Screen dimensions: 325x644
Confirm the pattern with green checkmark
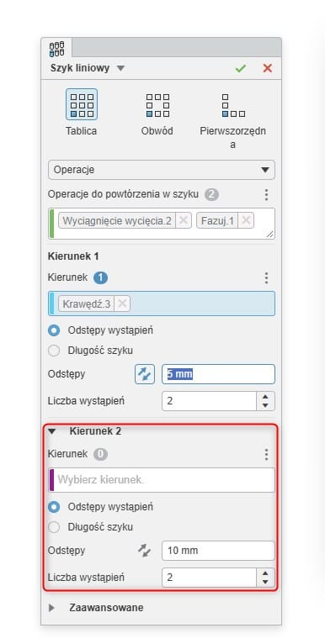pos(241,68)
